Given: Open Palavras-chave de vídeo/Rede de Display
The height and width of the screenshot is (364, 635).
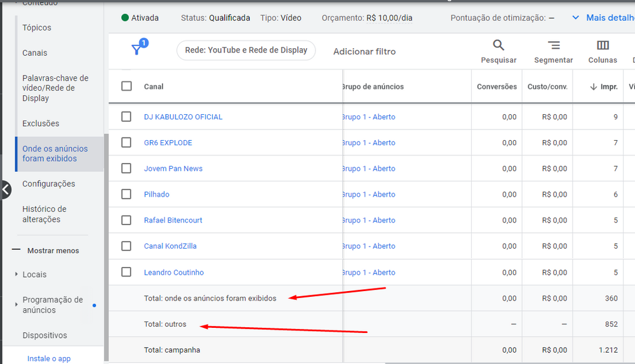Looking at the screenshot, I should tap(55, 88).
